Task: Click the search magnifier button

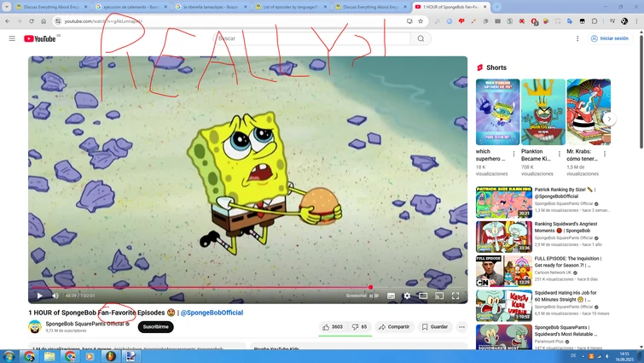Action: pos(421,38)
